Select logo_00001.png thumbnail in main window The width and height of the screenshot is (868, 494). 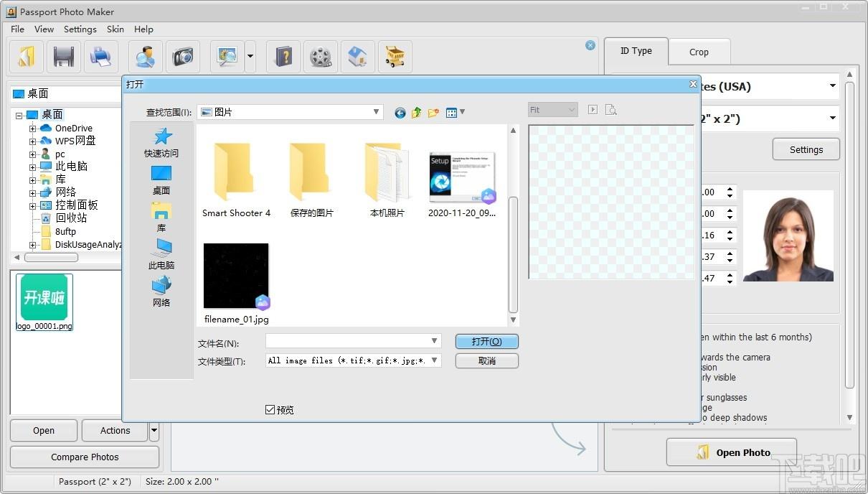(x=44, y=302)
